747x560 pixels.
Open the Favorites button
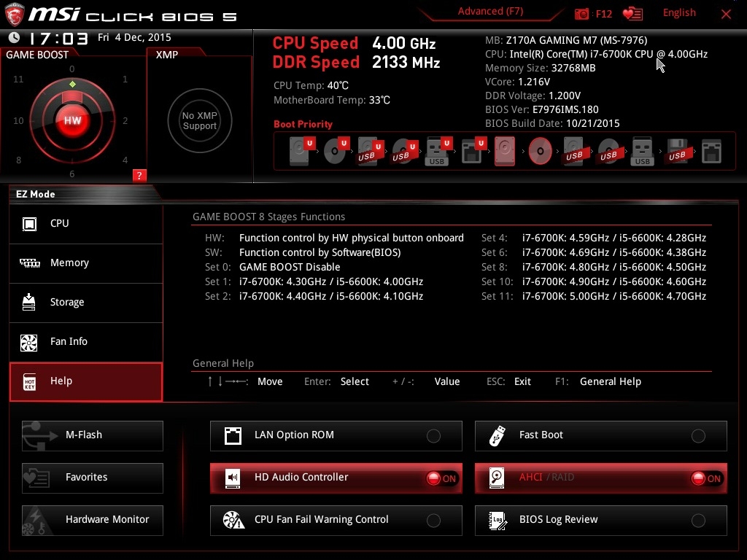[x=93, y=478]
